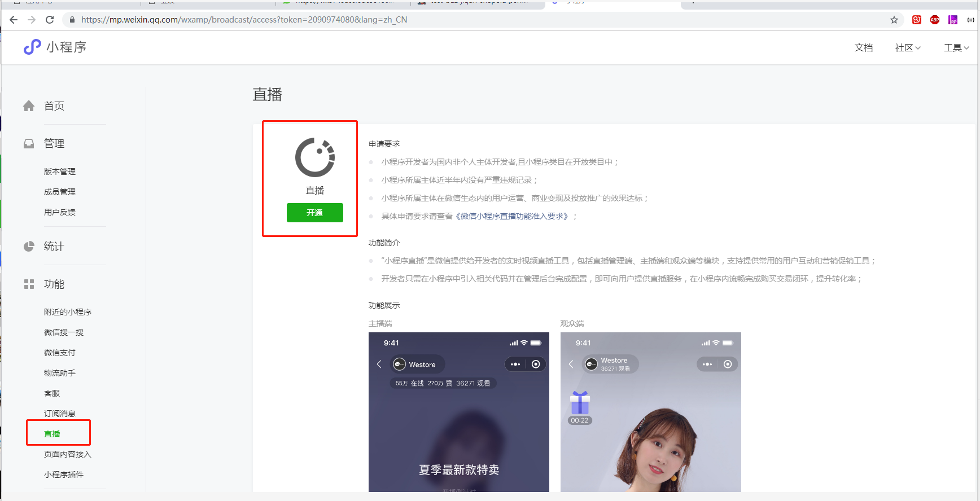980x501 pixels.
Task: Open 物流助手 in the sidebar
Action: 60,373
